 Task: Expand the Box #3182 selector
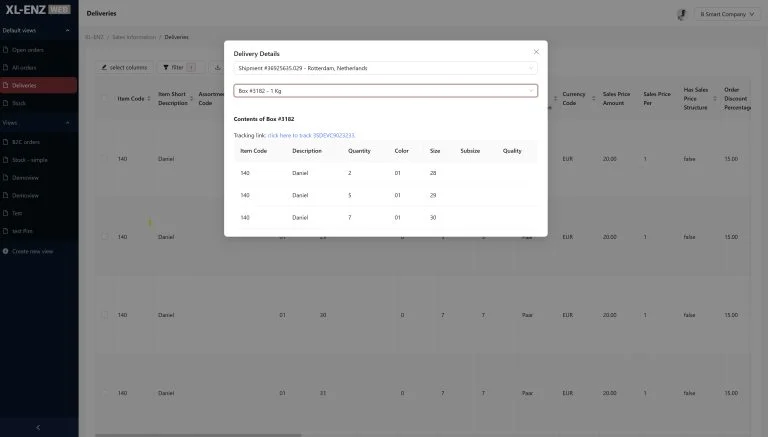pyautogui.click(x=385, y=91)
